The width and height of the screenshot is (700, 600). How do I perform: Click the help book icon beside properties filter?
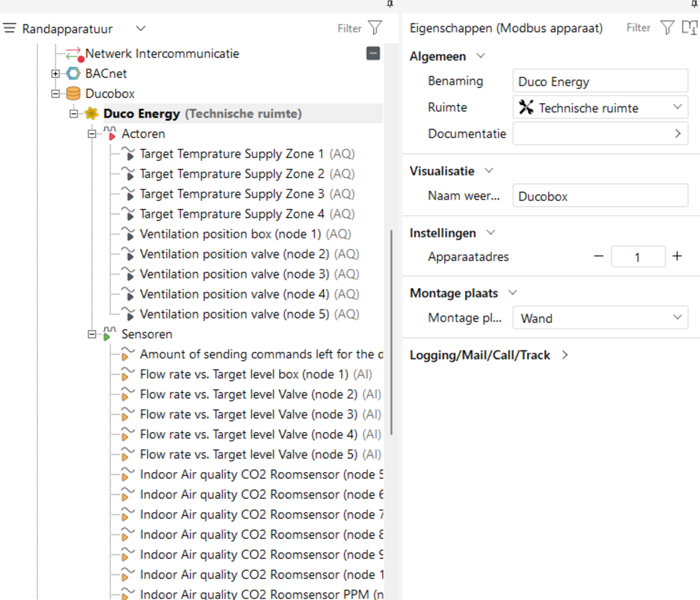coord(689,28)
